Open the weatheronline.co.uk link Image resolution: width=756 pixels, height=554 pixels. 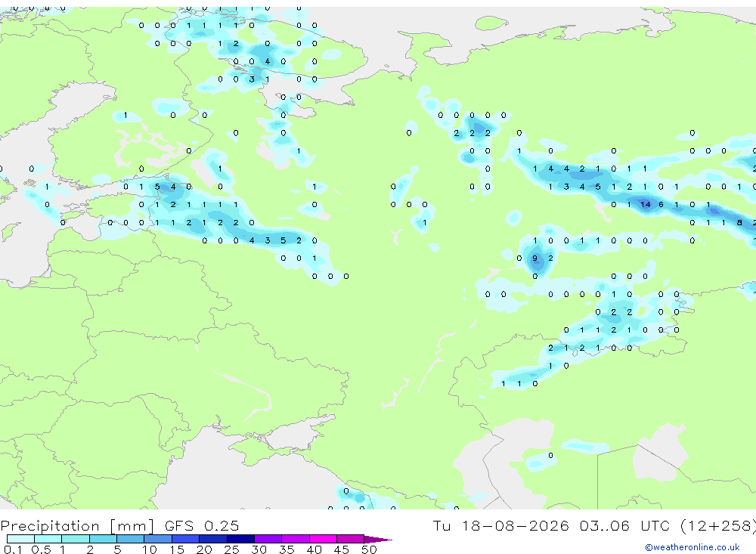tap(692, 547)
